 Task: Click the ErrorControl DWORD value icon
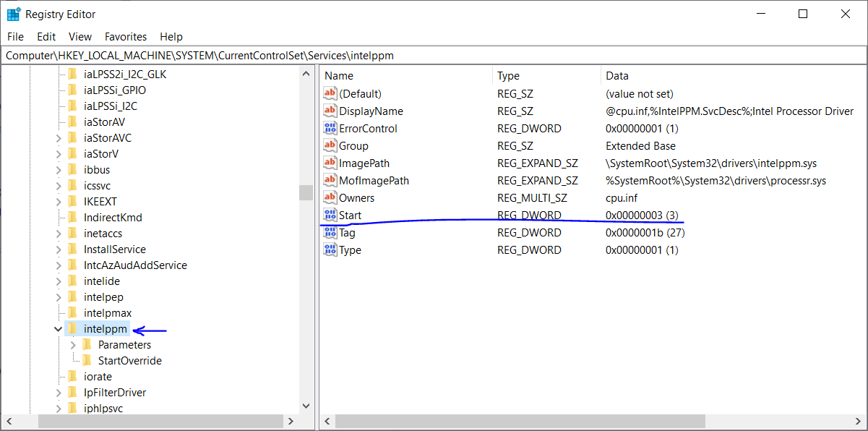point(330,128)
